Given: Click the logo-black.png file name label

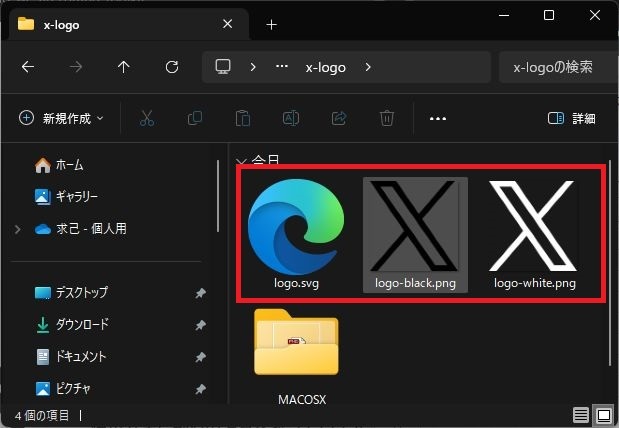Looking at the screenshot, I should click(415, 283).
